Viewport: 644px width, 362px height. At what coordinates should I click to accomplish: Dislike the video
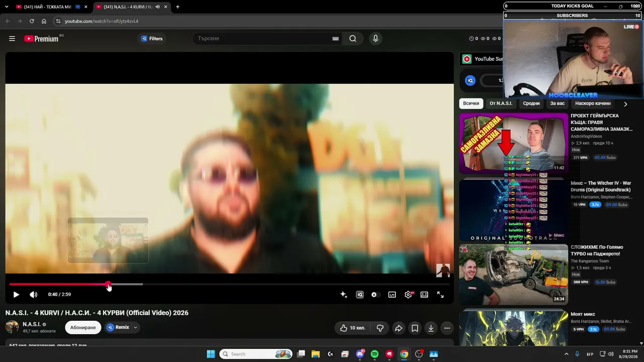pos(380,328)
